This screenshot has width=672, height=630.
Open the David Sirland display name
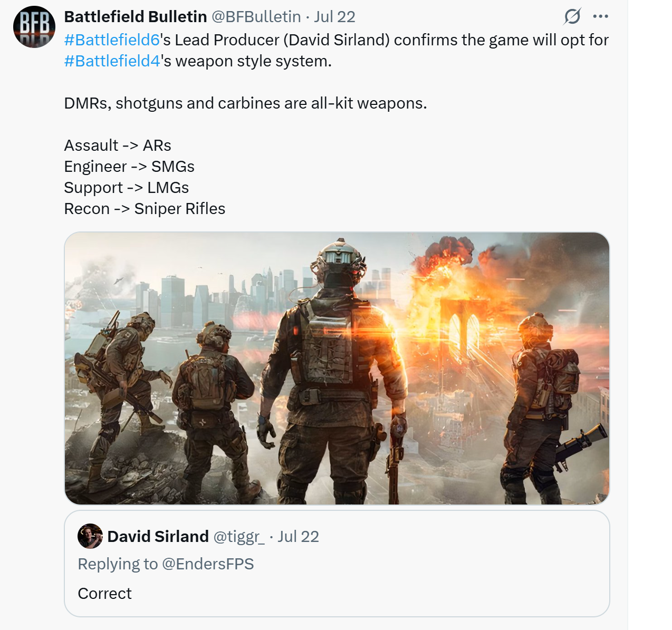[158, 537]
